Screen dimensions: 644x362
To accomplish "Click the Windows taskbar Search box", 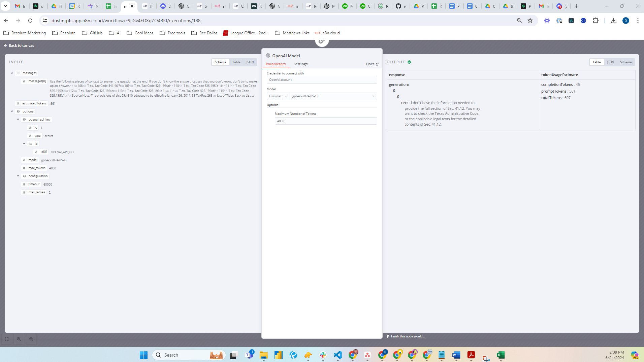I will (x=189, y=355).
